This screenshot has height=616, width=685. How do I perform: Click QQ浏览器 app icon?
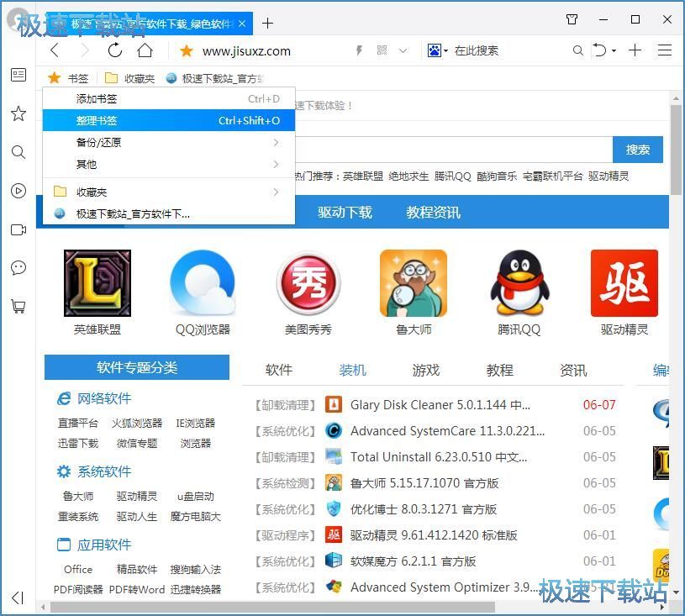[203, 283]
